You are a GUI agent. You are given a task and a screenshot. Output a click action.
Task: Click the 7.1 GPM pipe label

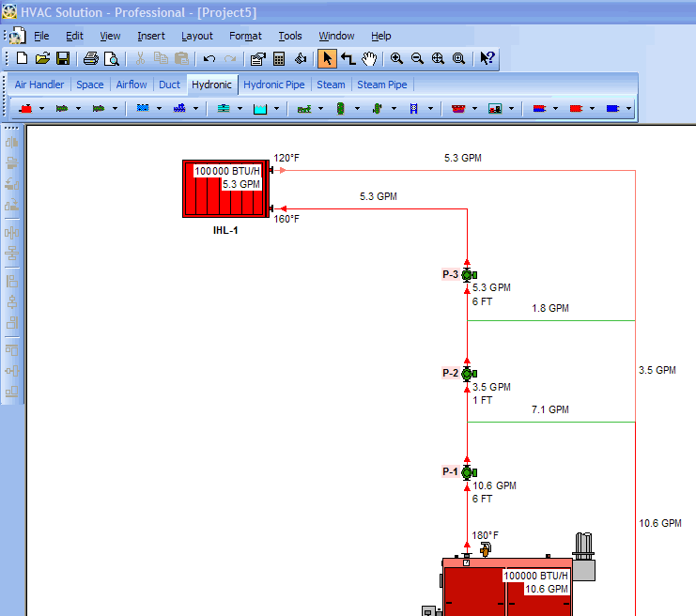[x=550, y=409]
